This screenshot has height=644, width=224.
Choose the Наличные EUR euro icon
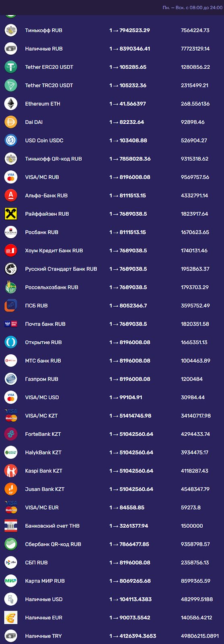click(x=11, y=617)
